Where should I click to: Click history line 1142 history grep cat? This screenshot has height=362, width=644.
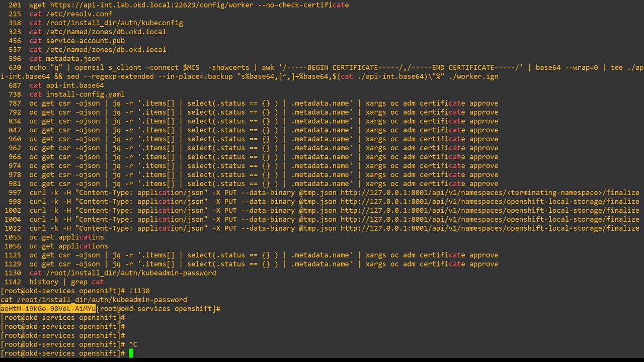[x=66, y=282]
